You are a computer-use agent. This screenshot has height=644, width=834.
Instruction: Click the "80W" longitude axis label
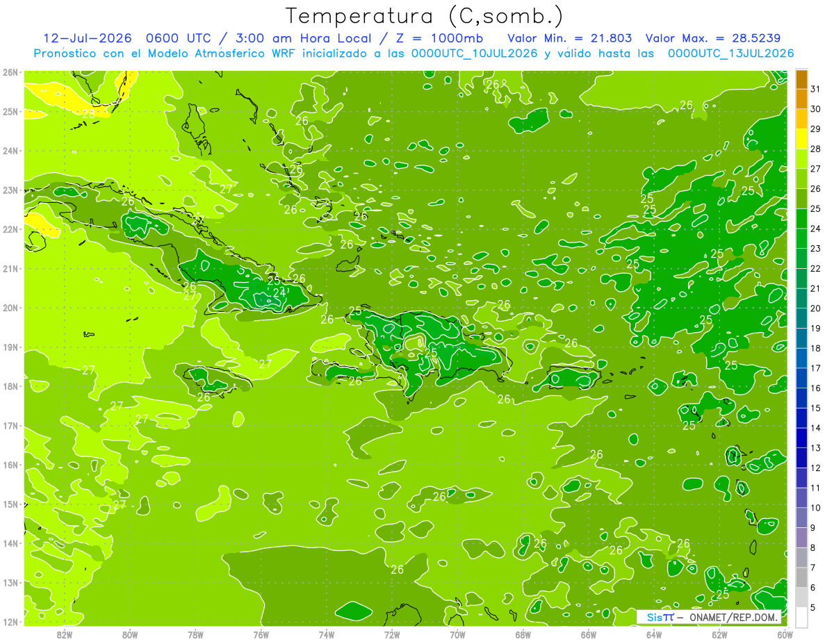pos(130,634)
